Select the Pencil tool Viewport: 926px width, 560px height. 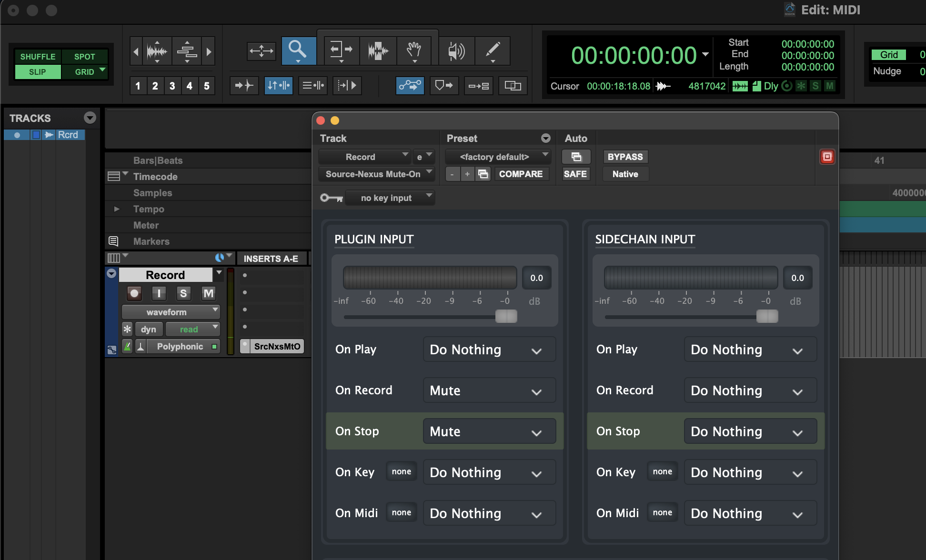point(493,50)
